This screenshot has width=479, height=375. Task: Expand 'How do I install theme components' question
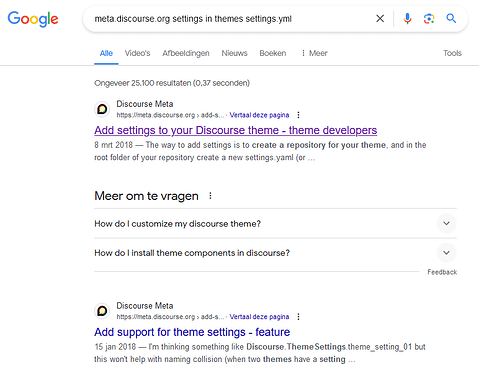(275, 253)
